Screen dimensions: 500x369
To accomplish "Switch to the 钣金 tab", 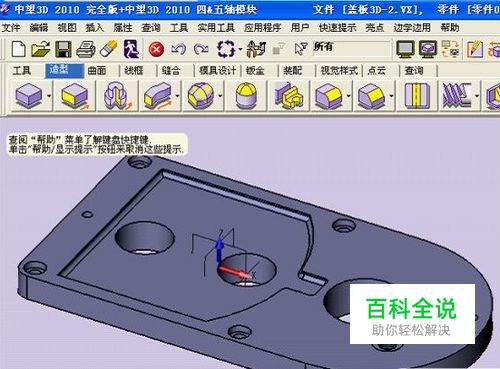I will [255, 70].
